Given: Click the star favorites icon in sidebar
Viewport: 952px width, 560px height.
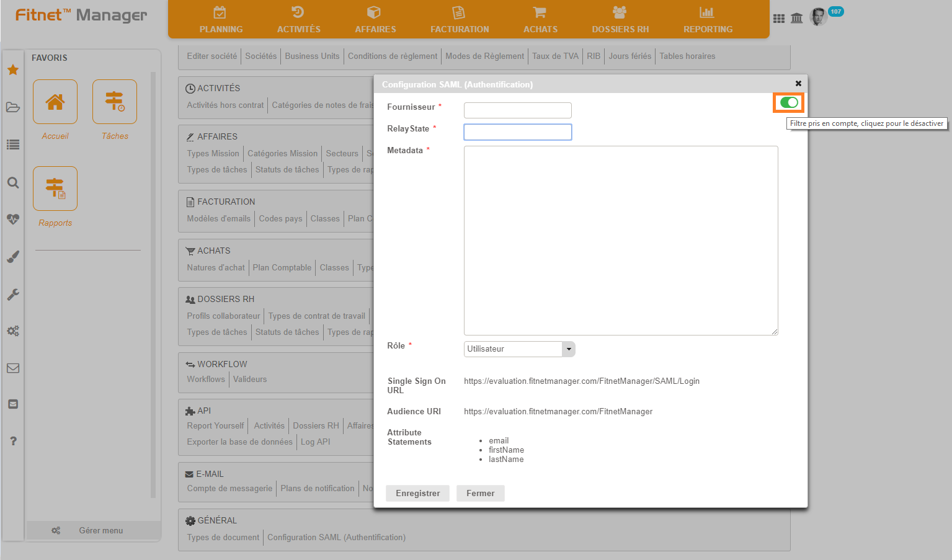Looking at the screenshot, I should coord(12,70).
